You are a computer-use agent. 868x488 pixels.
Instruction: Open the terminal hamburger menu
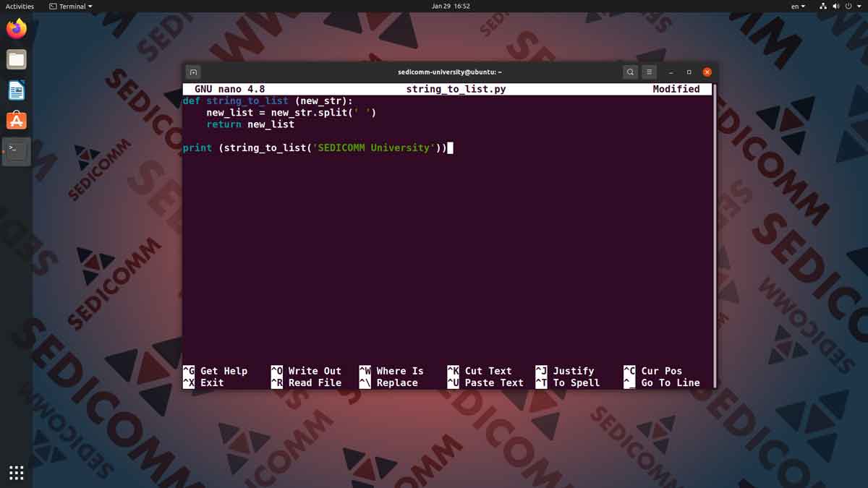click(x=649, y=72)
